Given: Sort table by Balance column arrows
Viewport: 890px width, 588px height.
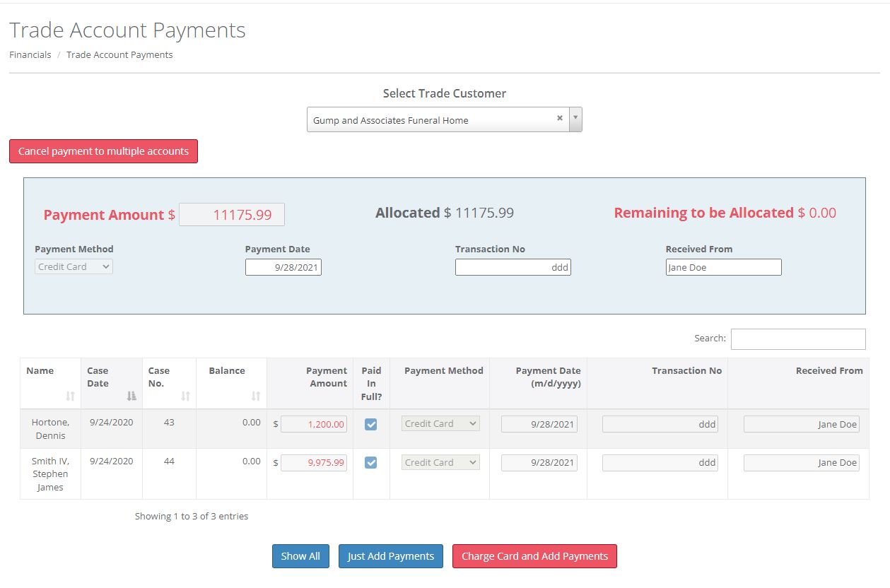Looking at the screenshot, I should [256, 396].
